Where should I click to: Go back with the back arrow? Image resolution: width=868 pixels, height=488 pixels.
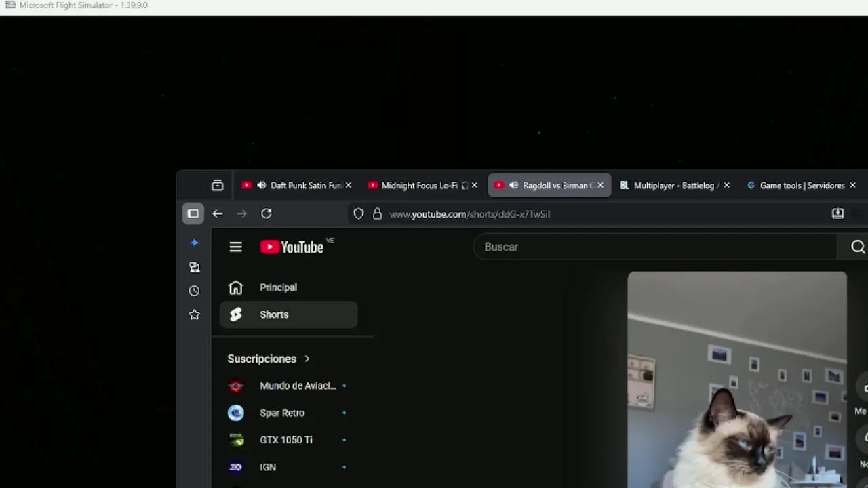coord(217,213)
